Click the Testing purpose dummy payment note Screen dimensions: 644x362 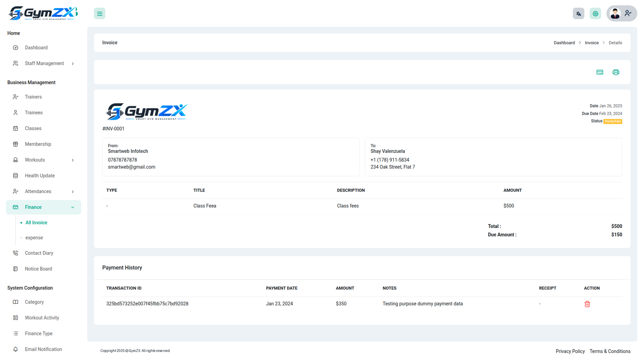[x=423, y=304]
